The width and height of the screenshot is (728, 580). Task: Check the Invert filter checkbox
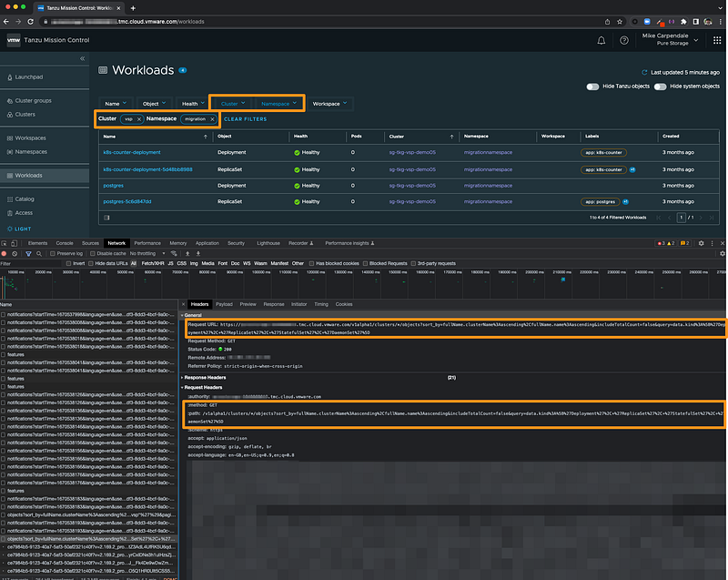pos(69,263)
